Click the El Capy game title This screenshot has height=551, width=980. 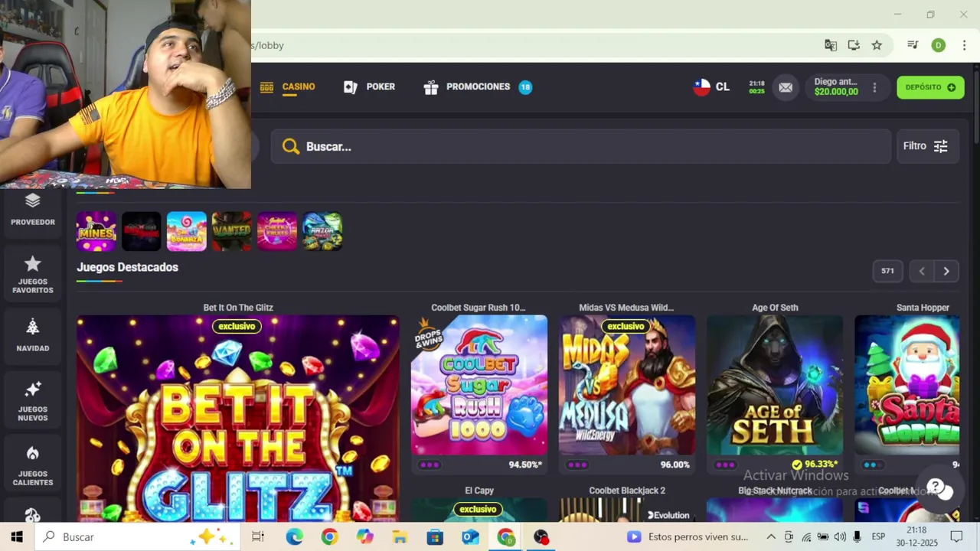(x=479, y=491)
